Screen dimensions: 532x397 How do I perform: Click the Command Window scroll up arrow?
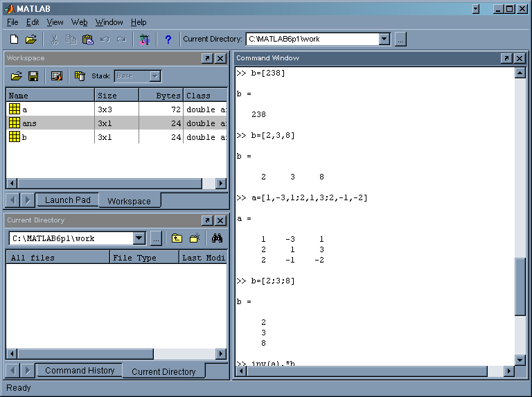(x=520, y=73)
